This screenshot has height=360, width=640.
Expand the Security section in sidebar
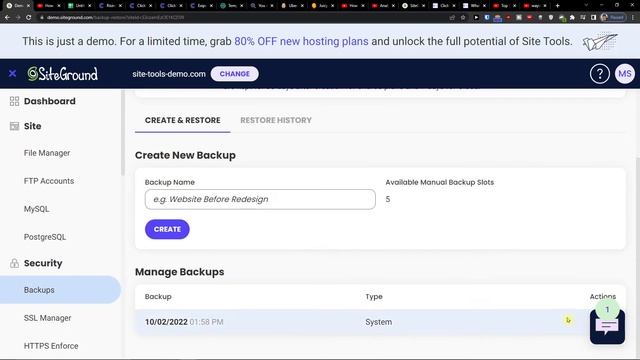click(x=43, y=263)
